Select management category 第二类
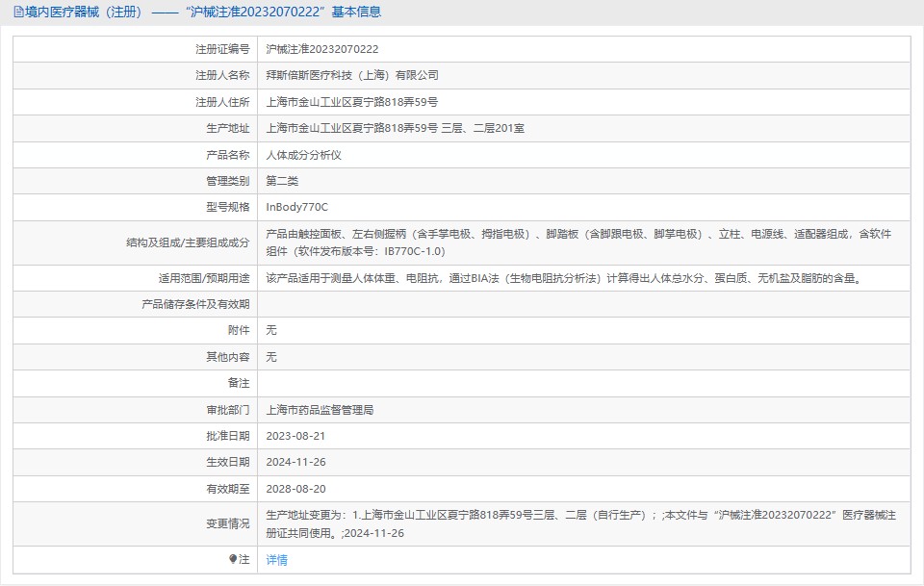This screenshot has height=586, width=924. tap(282, 181)
